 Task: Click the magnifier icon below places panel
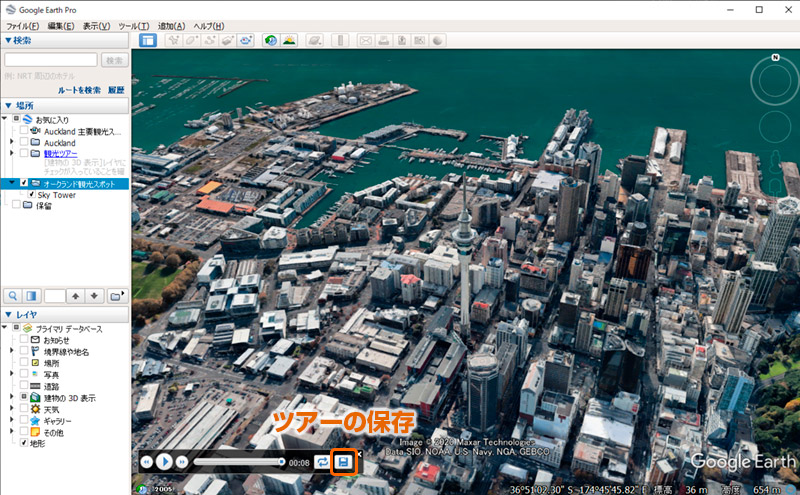pos(14,296)
